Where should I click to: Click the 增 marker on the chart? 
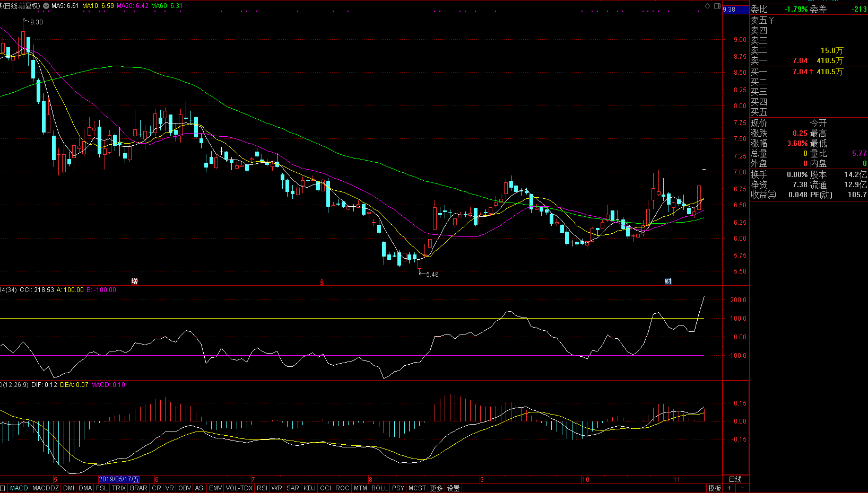134,281
